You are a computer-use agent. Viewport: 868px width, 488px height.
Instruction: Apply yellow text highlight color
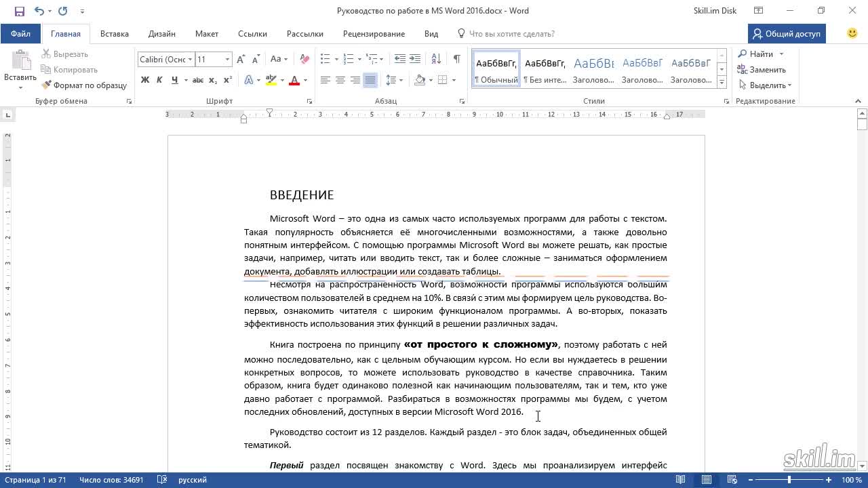pos(271,80)
